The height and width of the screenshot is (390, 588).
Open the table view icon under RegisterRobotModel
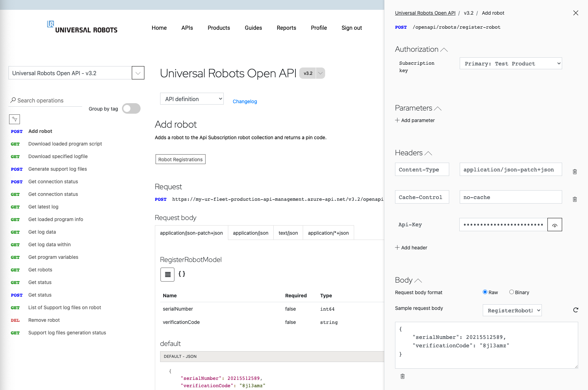[x=167, y=275]
